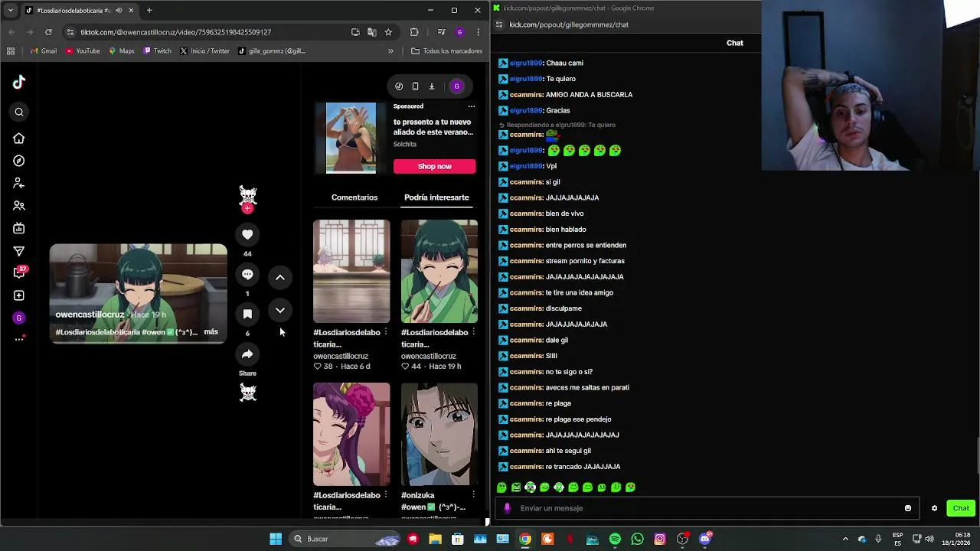Screen dimensions: 980x551
Task: Go to previous video with up arrow
Action: [x=280, y=278]
